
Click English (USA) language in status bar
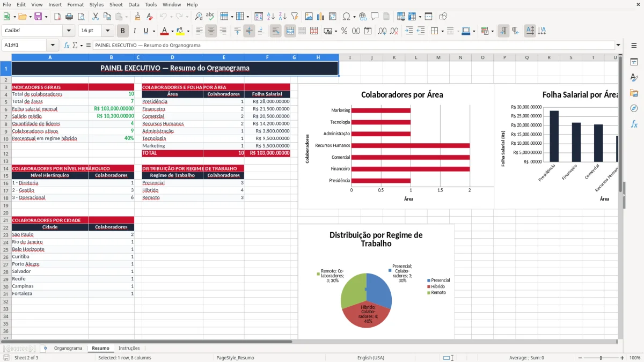tap(371, 358)
